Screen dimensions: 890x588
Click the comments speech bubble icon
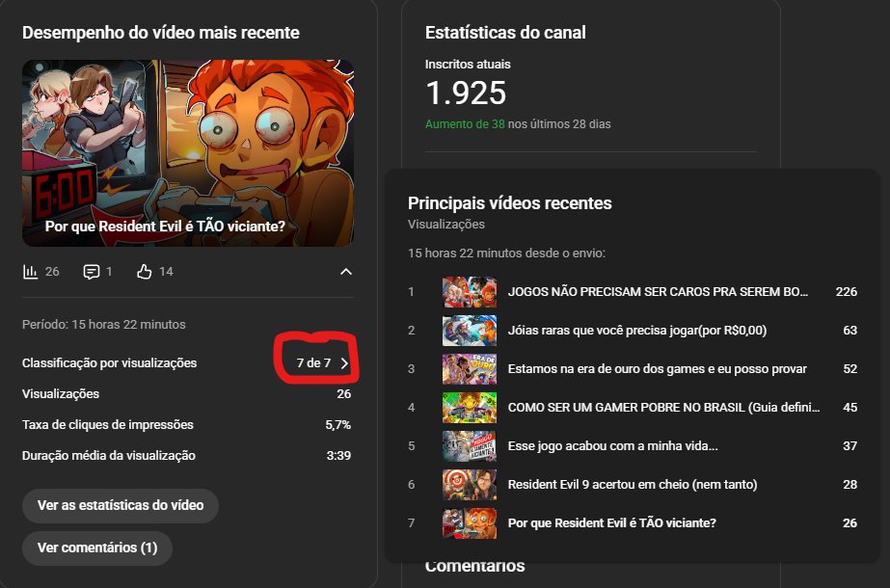[x=91, y=272]
